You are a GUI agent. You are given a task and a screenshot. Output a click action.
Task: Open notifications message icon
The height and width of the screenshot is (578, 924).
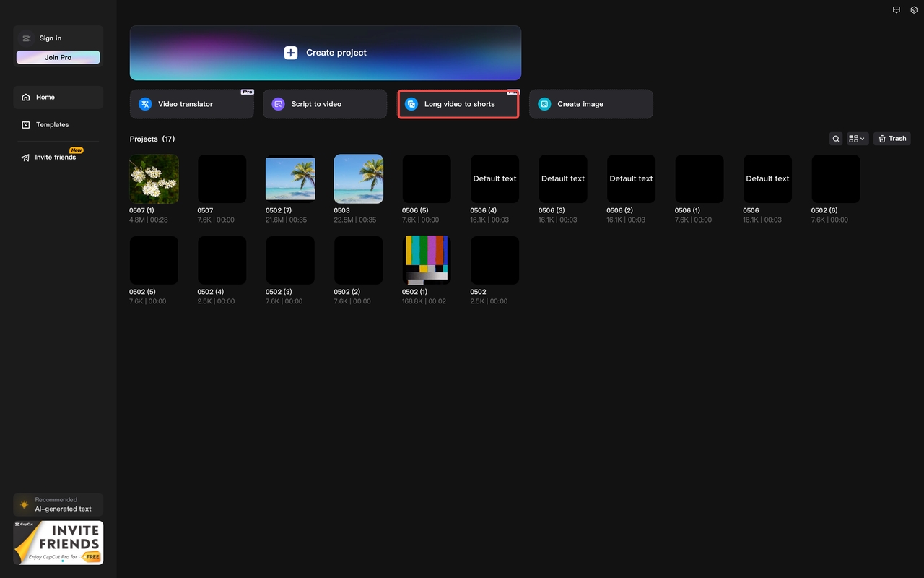[x=896, y=10]
